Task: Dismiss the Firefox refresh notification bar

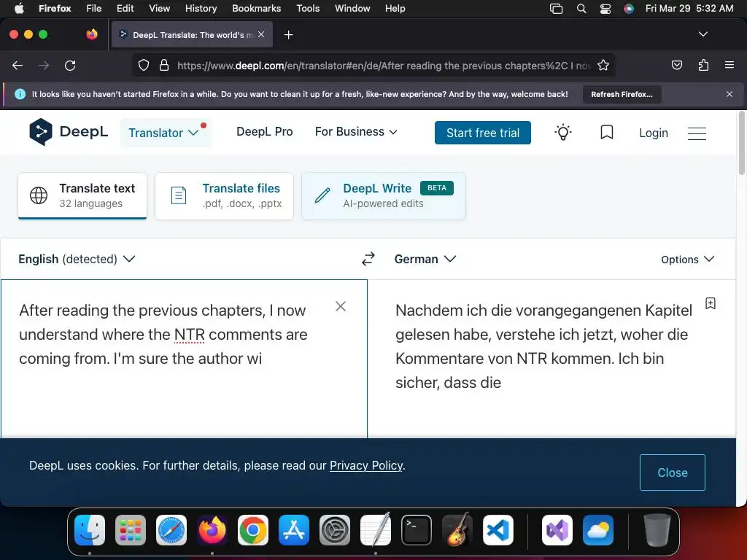Action: pos(729,94)
